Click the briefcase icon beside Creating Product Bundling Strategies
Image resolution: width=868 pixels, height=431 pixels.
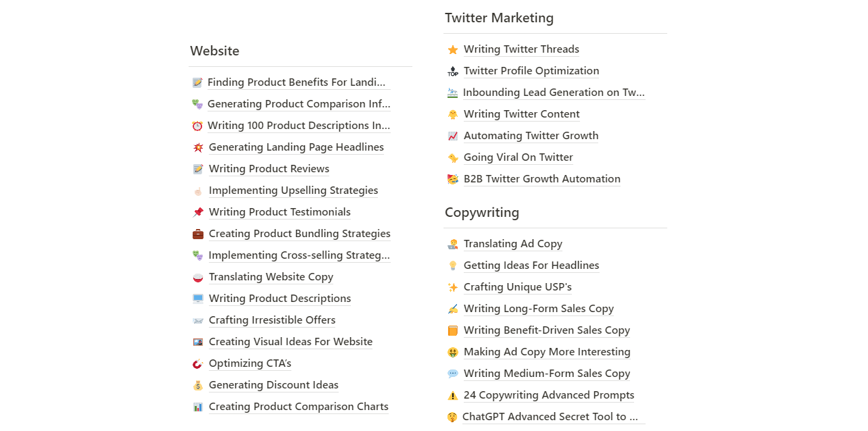[x=198, y=234]
